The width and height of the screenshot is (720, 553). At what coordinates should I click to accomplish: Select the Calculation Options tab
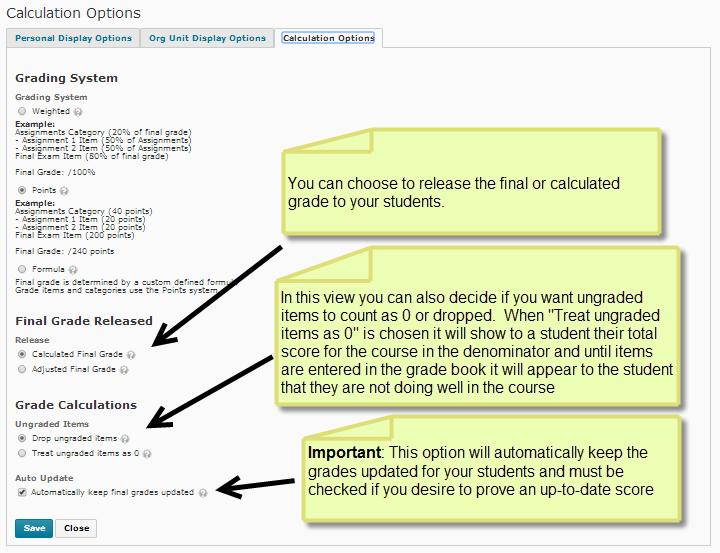(x=328, y=38)
